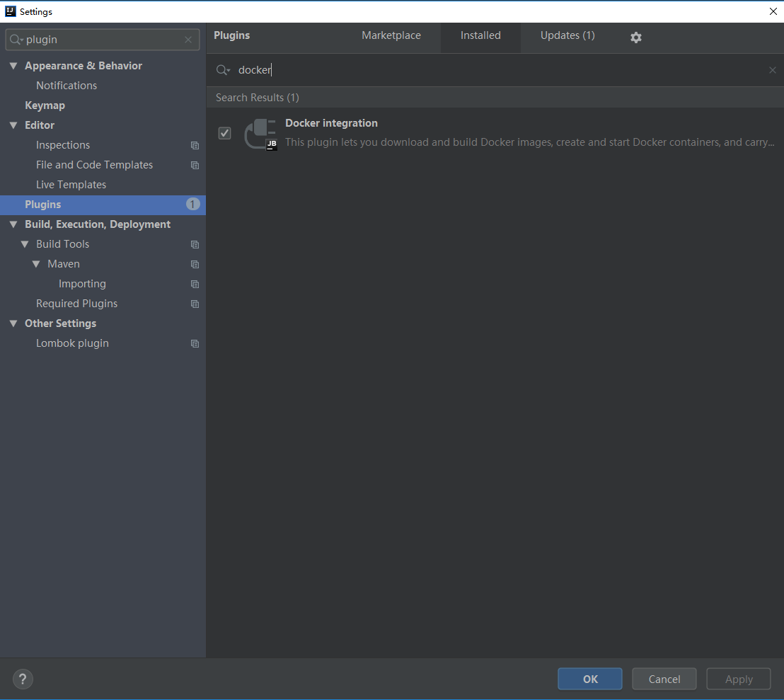Focus the settings search field containing plugin

tap(103, 40)
